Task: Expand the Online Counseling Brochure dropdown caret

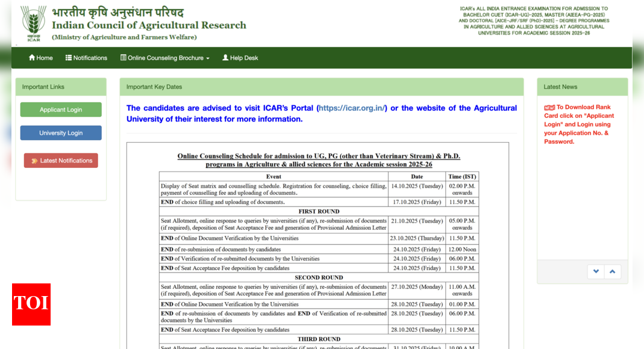Action: click(x=208, y=58)
